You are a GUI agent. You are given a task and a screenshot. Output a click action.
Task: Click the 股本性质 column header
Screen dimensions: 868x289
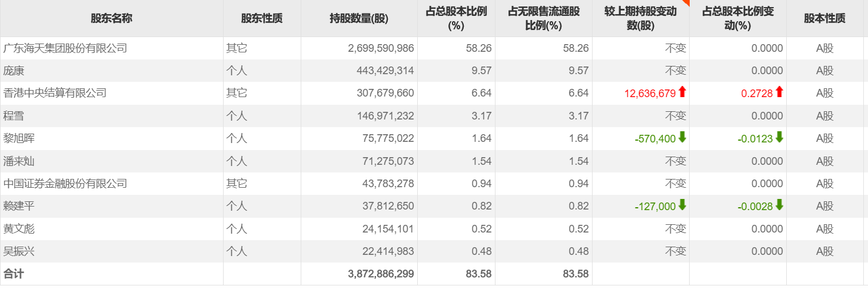point(824,18)
